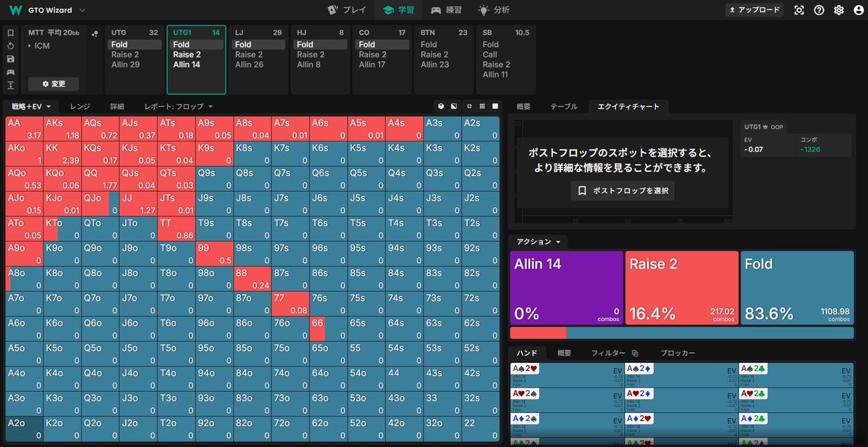This screenshot has height=447, width=868.
Task: Click the UTG1 OOP position label
Action: click(764, 127)
